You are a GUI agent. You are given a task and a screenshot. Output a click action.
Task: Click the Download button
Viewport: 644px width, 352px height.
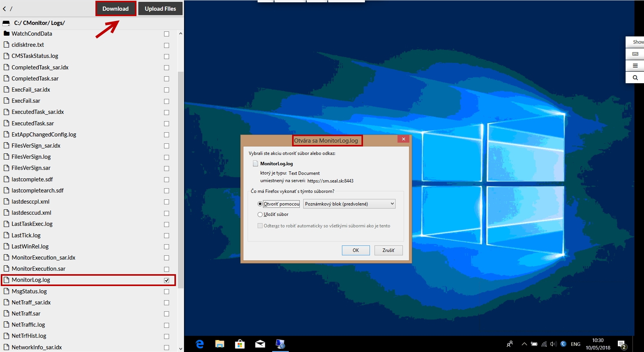coord(115,8)
